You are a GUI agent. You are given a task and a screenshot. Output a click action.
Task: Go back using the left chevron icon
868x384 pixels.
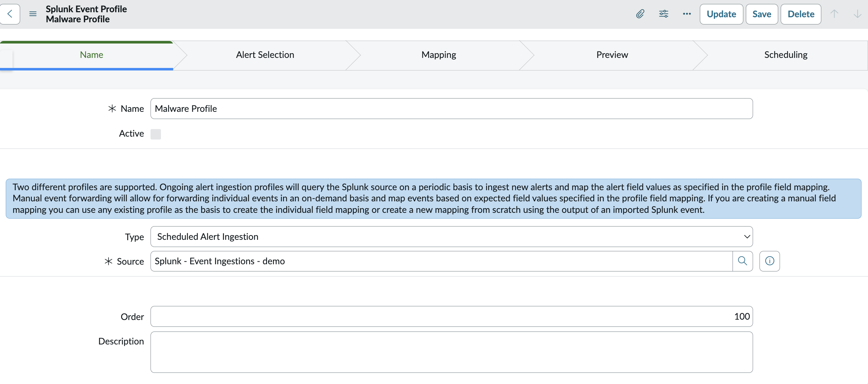point(10,14)
